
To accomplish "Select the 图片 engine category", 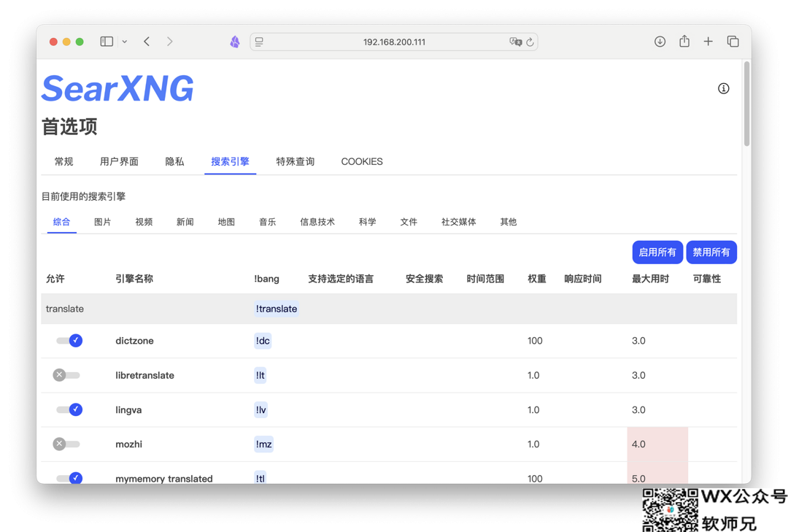I will click(103, 222).
